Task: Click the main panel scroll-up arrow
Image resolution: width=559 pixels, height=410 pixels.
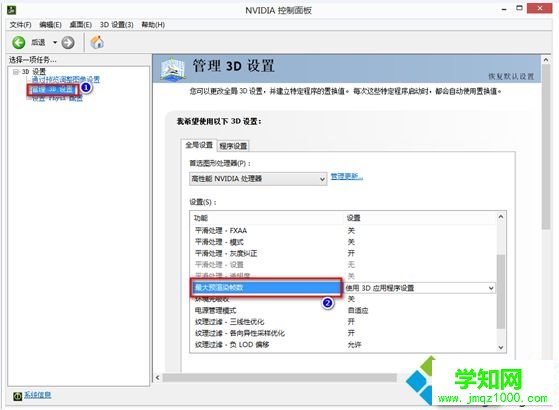Action: coord(545,60)
